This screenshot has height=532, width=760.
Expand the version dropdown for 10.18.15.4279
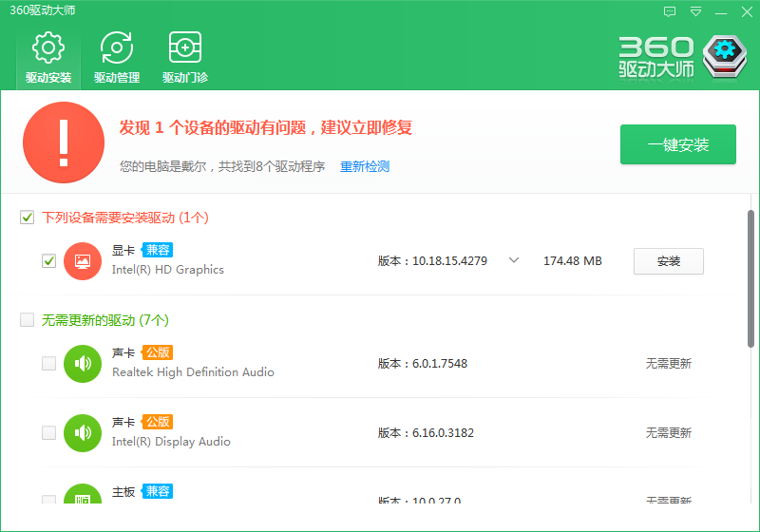tap(514, 260)
